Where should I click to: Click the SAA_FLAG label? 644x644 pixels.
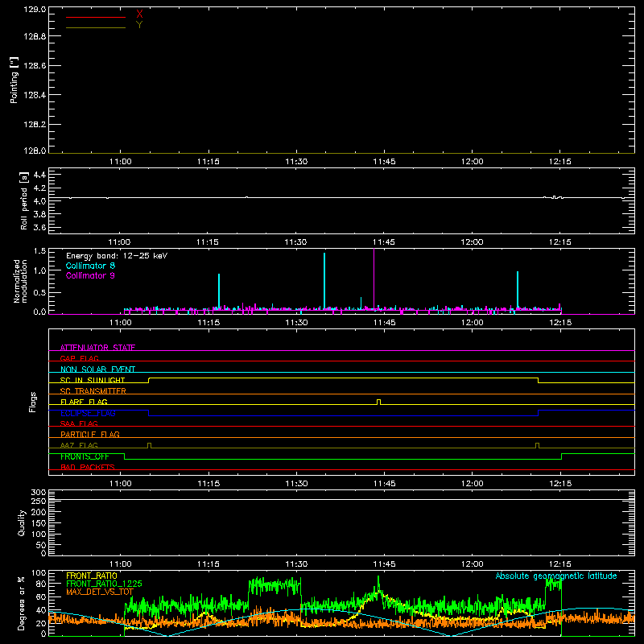[79, 423]
